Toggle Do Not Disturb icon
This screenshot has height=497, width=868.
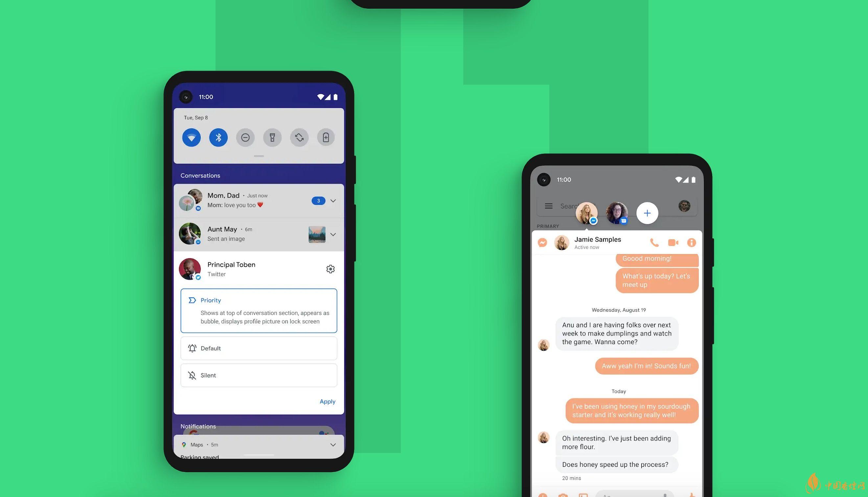tap(246, 138)
